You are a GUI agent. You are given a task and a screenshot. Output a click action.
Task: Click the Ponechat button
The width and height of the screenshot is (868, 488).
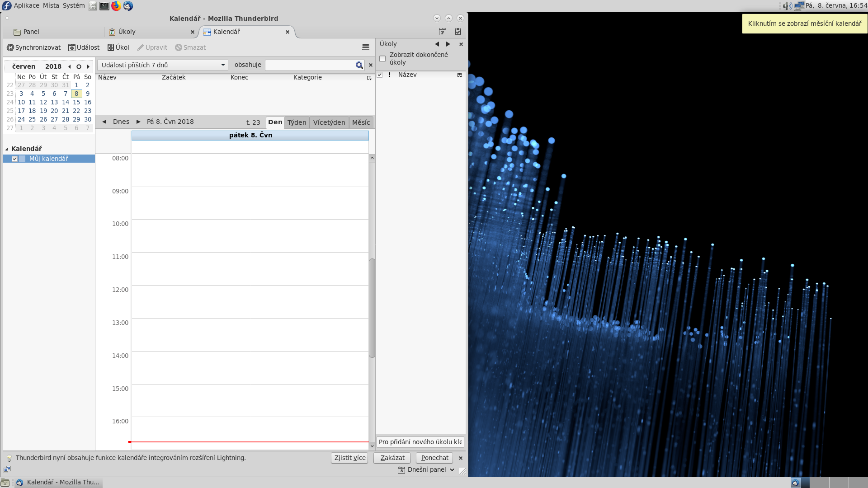click(x=434, y=458)
